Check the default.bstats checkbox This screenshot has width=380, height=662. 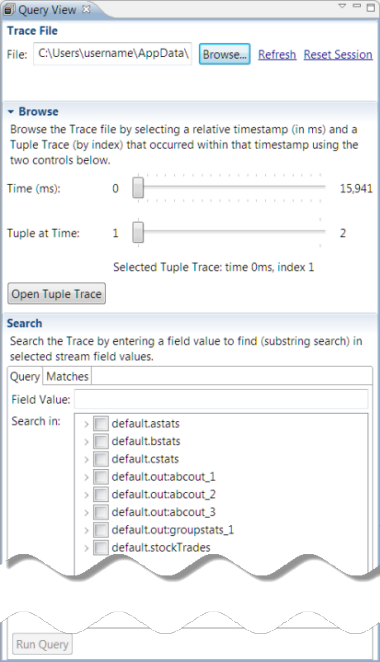tap(100, 441)
